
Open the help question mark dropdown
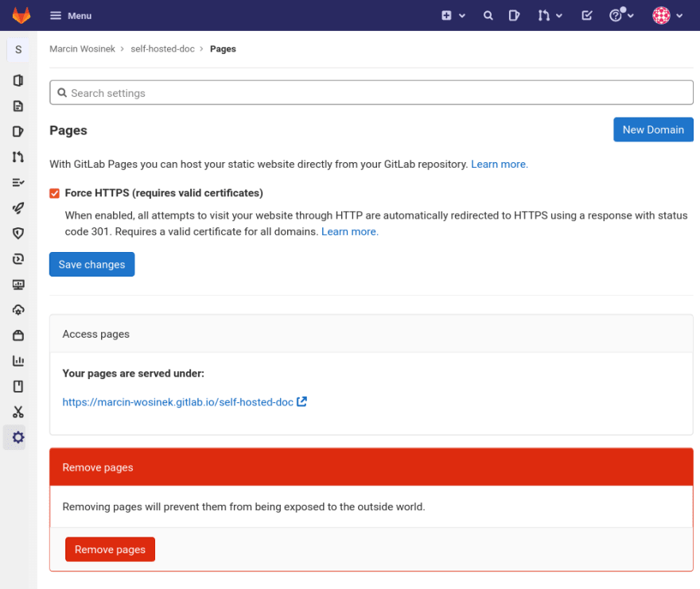click(621, 16)
